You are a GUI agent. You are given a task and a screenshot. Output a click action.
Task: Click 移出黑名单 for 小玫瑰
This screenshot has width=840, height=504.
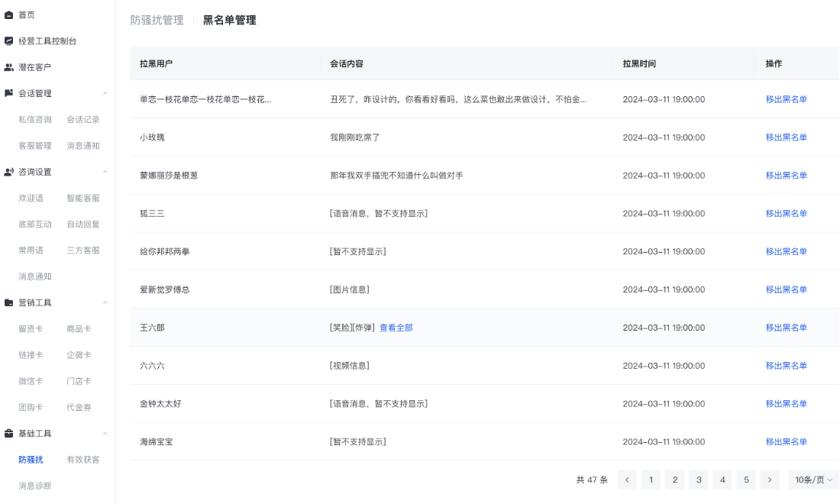[786, 137]
